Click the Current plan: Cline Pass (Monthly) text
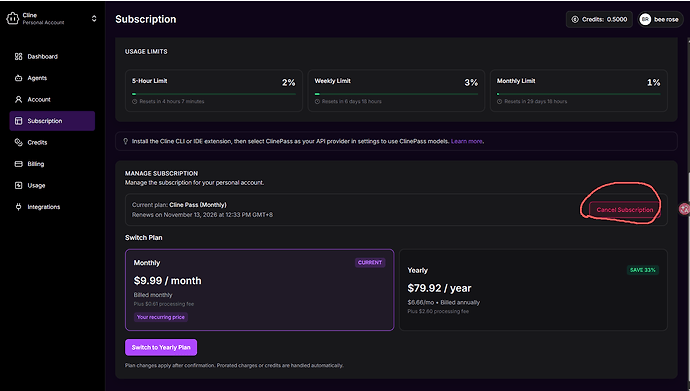 179,205
